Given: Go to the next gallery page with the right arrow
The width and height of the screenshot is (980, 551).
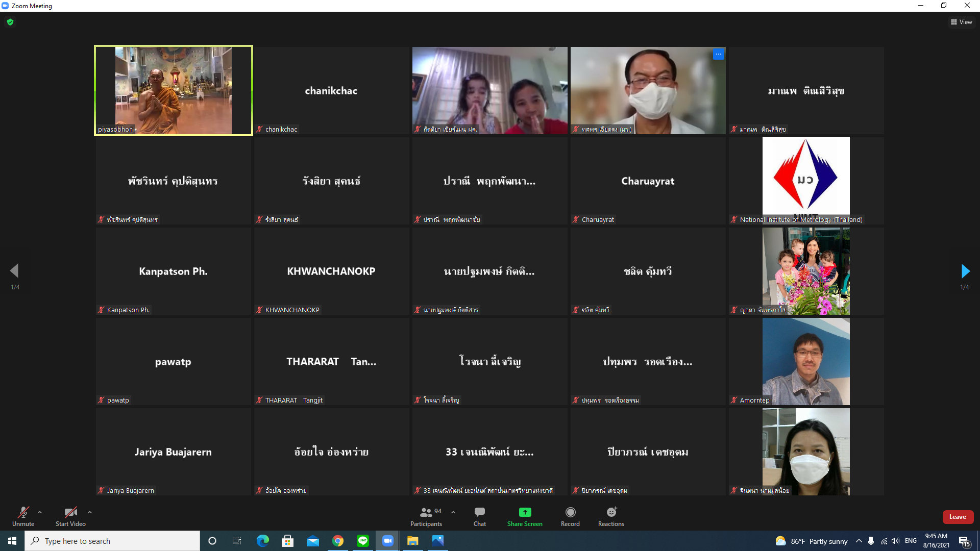Looking at the screenshot, I should [x=965, y=271].
